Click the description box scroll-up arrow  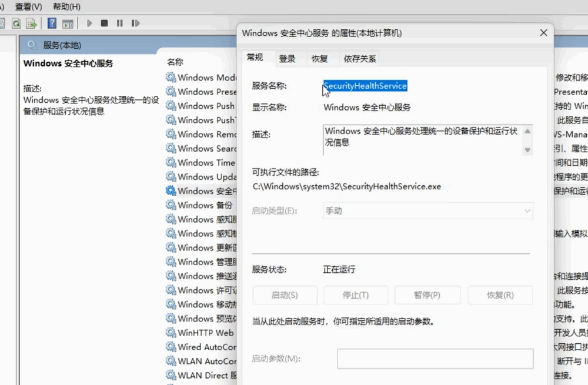pos(527,131)
